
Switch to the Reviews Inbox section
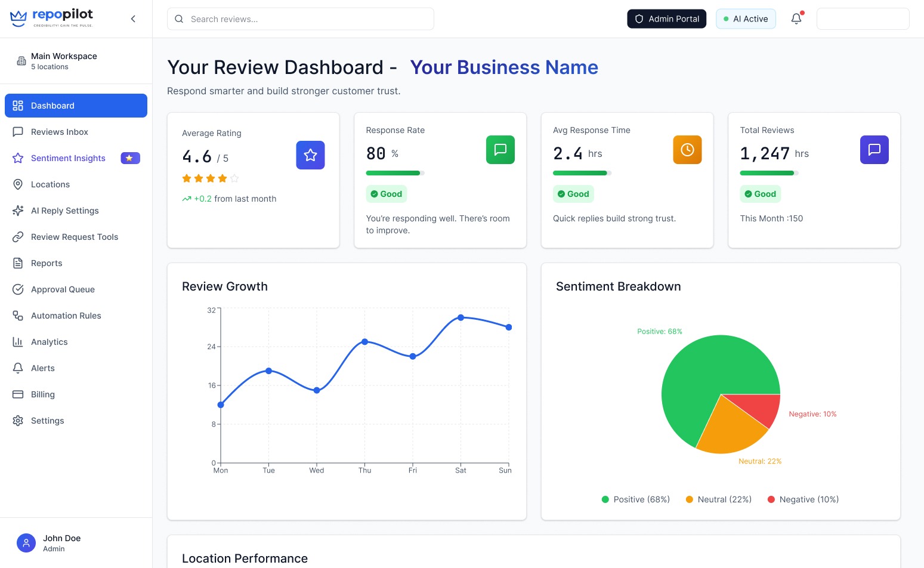pos(59,132)
